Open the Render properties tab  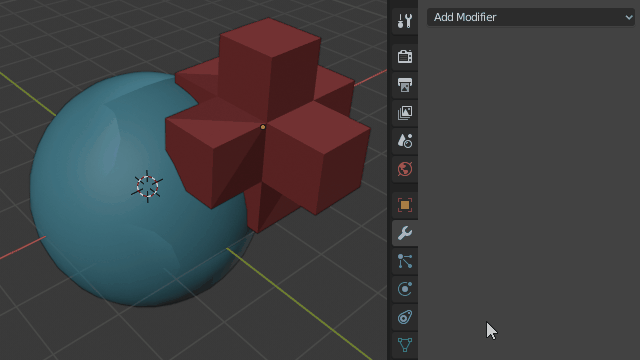coord(404,56)
